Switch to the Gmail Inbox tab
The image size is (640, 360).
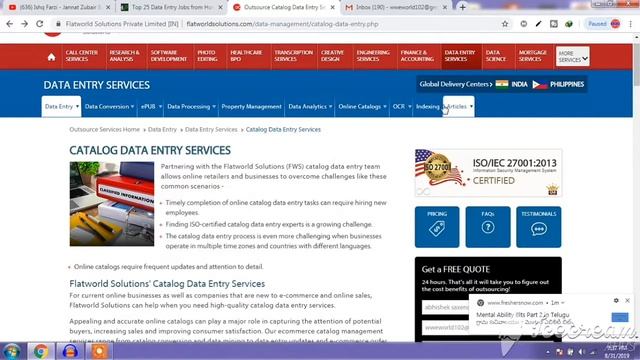396,7
